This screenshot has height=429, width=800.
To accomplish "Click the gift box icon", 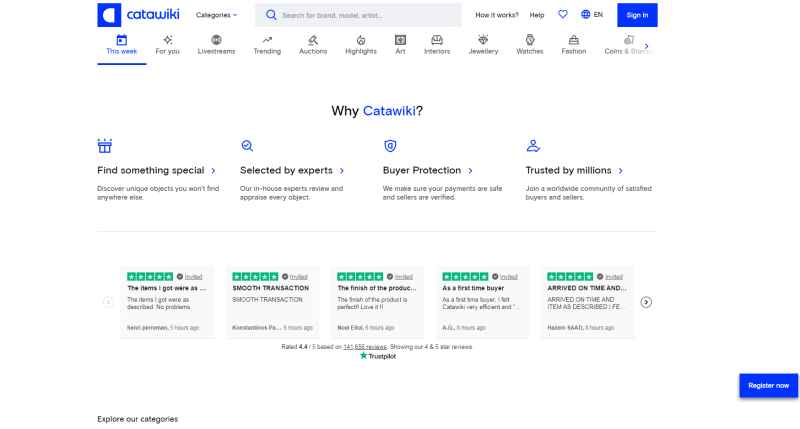I will tap(105, 146).
